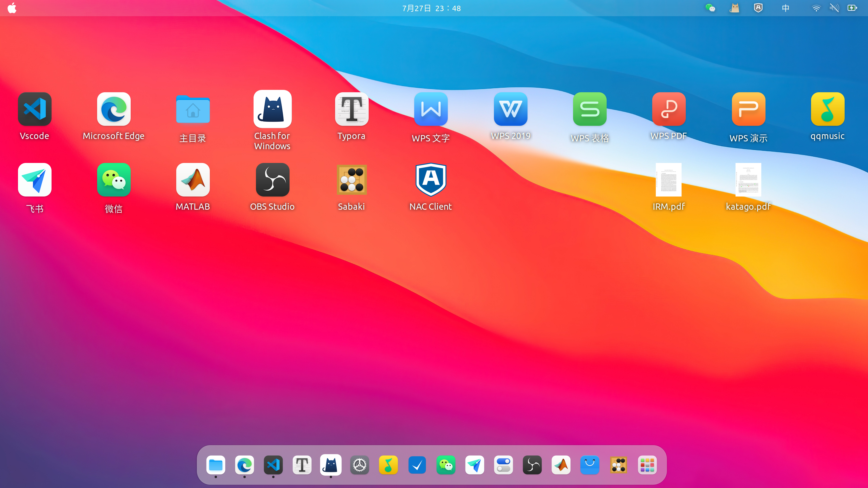Open Typora from the dock
The height and width of the screenshot is (488, 868).
302,465
